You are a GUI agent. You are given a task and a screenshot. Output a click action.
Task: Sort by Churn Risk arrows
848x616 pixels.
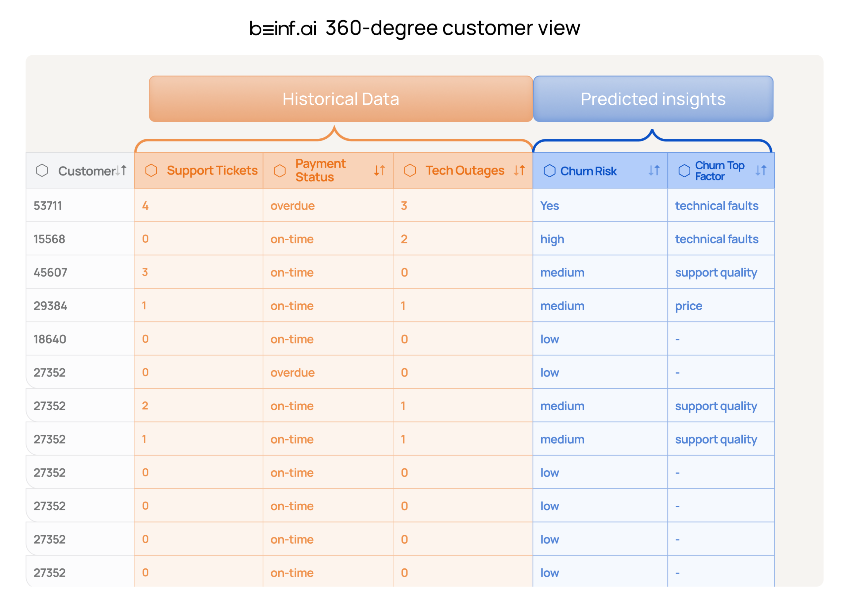click(x=654, y=171)
